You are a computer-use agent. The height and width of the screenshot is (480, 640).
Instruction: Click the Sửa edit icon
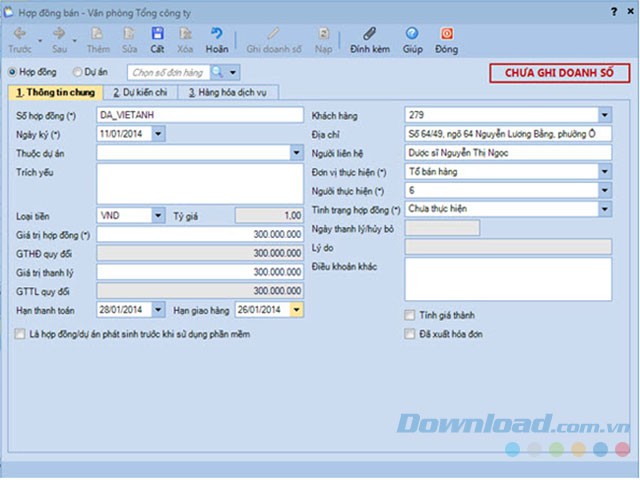pyautogui.click(x=128, y=35)
